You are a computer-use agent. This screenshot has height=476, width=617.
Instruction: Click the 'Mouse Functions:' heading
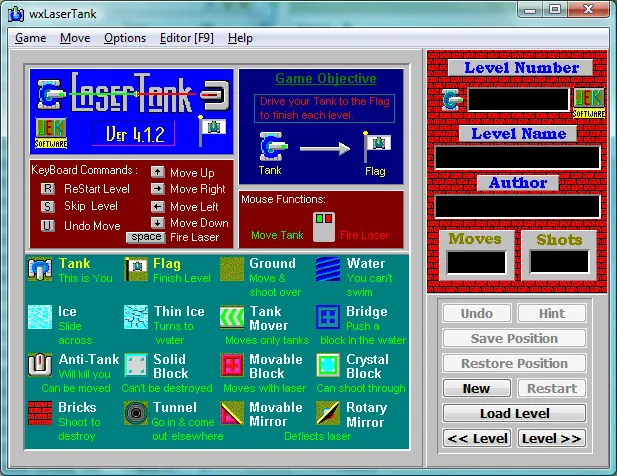pyautogui.click(x=283, y=199)
